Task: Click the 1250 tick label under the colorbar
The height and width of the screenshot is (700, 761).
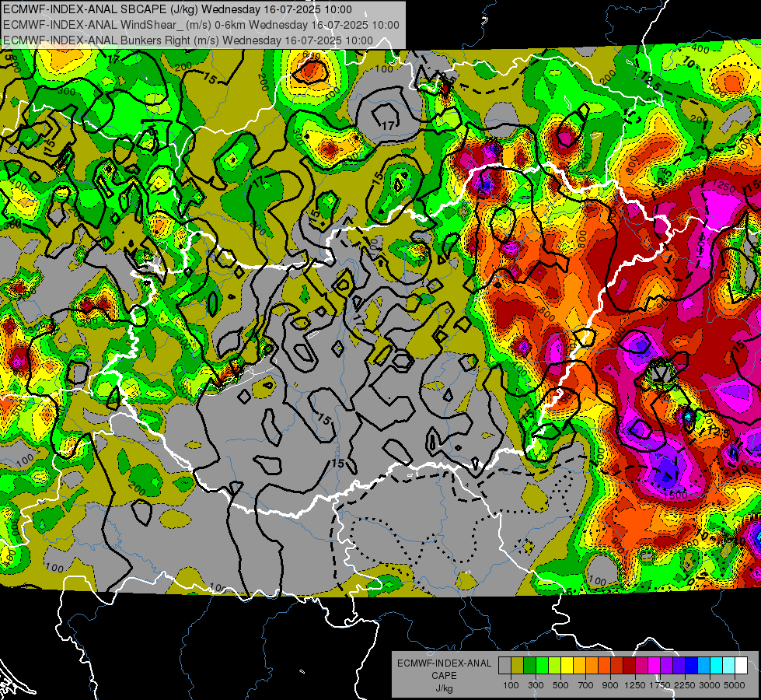Action: 635,685
